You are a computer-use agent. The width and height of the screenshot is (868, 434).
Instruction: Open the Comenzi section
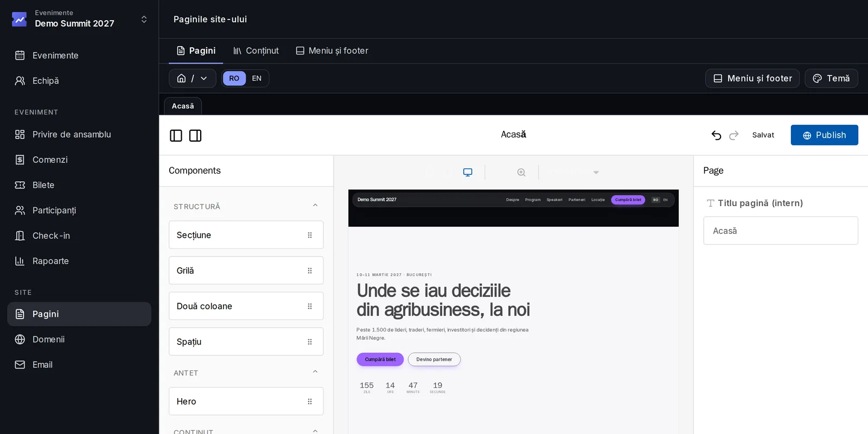pos(79,159)
